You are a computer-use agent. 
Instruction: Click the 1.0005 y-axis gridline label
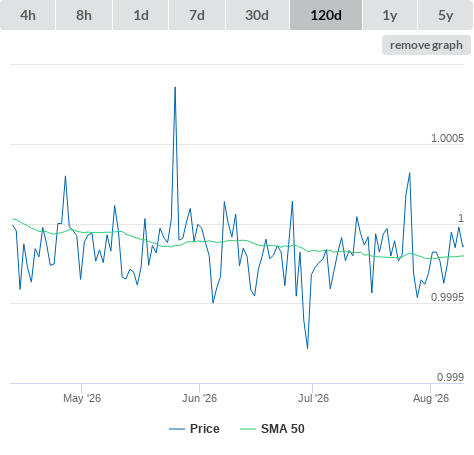[x=447, y=138]
